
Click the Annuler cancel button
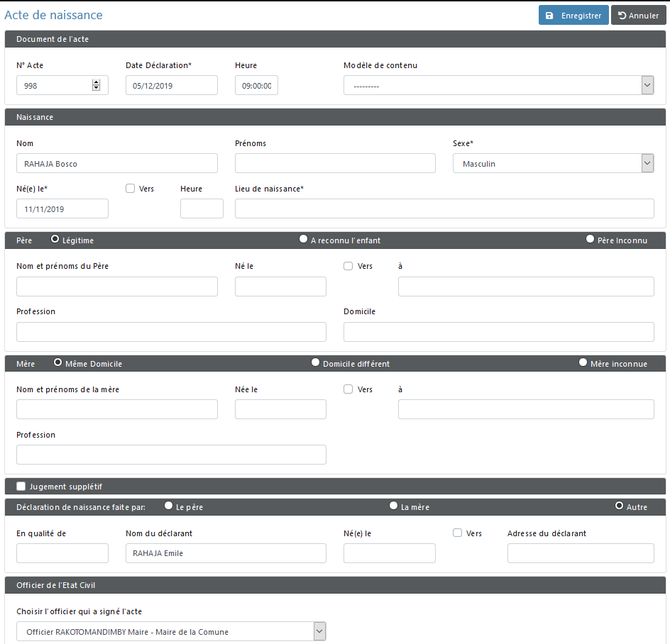[x=638, y=15]
